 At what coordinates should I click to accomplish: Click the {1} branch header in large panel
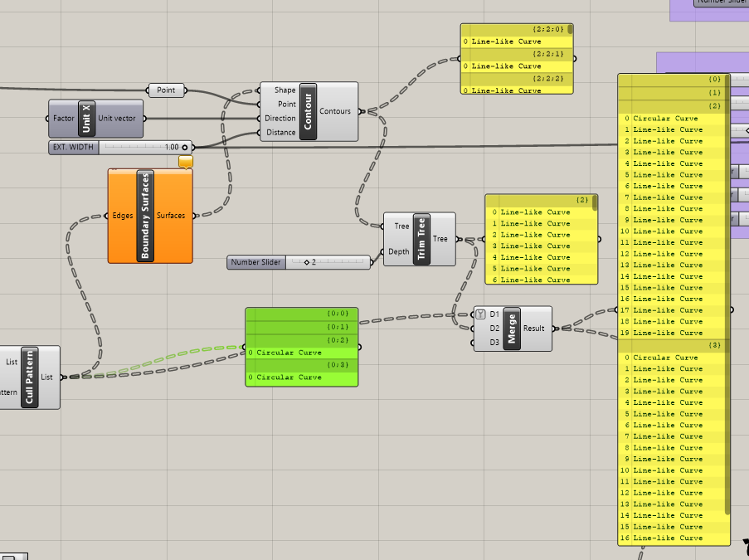pyautogui.click(x=672, y=93)
